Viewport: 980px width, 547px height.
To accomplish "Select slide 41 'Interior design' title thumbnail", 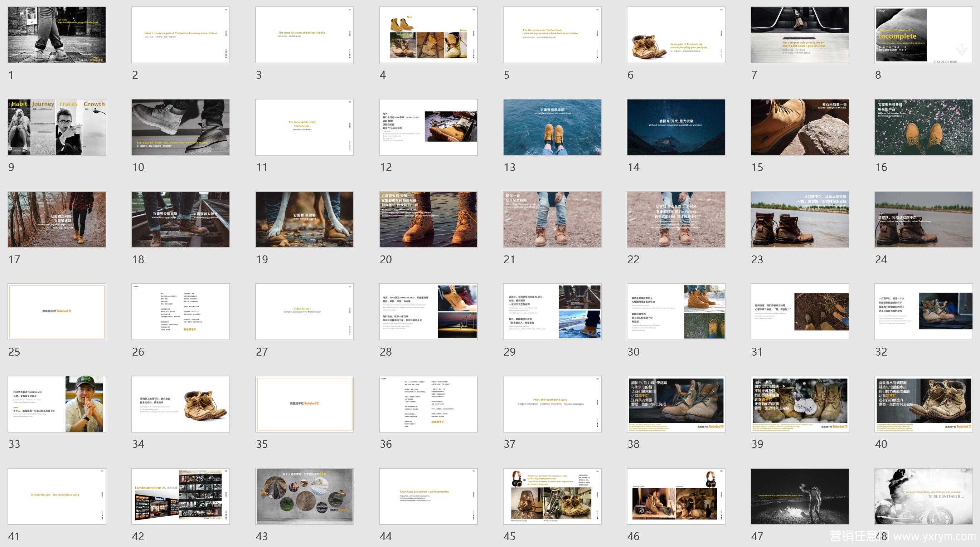I will click(x=57, y=497).
